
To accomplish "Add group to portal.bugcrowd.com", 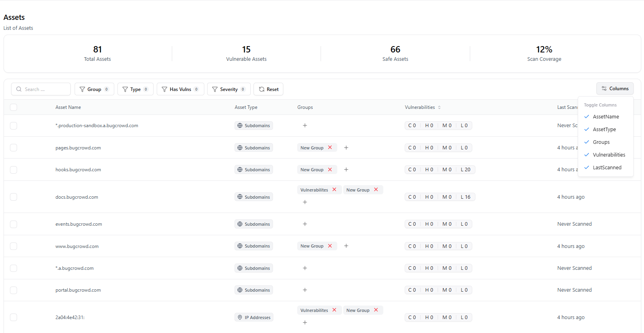I will pyautogui.click(x=305, y=290).
